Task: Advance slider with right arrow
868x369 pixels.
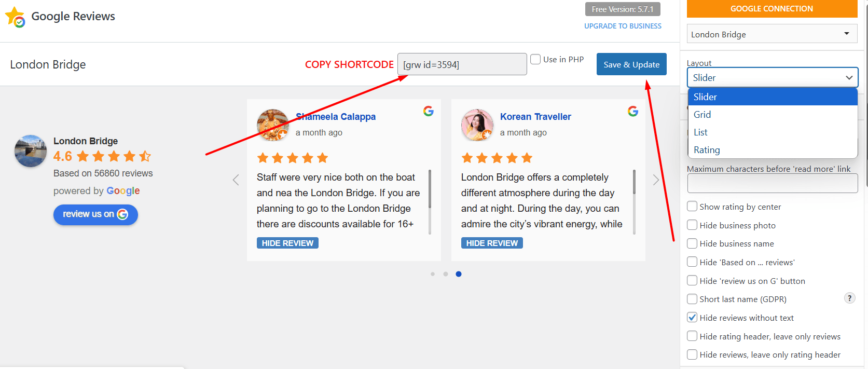Action: coord(656,180)
